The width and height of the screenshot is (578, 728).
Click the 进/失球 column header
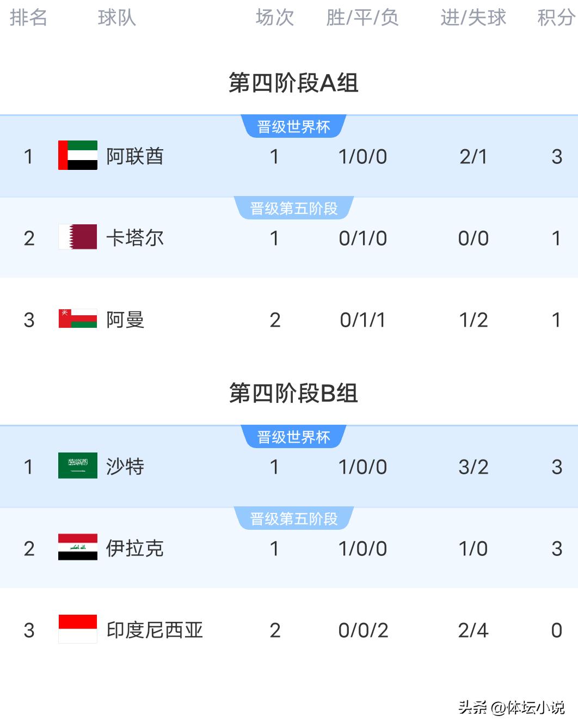click(473, 17)
